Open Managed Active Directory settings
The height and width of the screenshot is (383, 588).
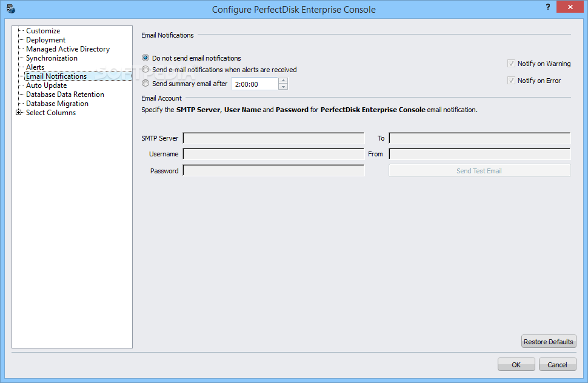(68, 48)
